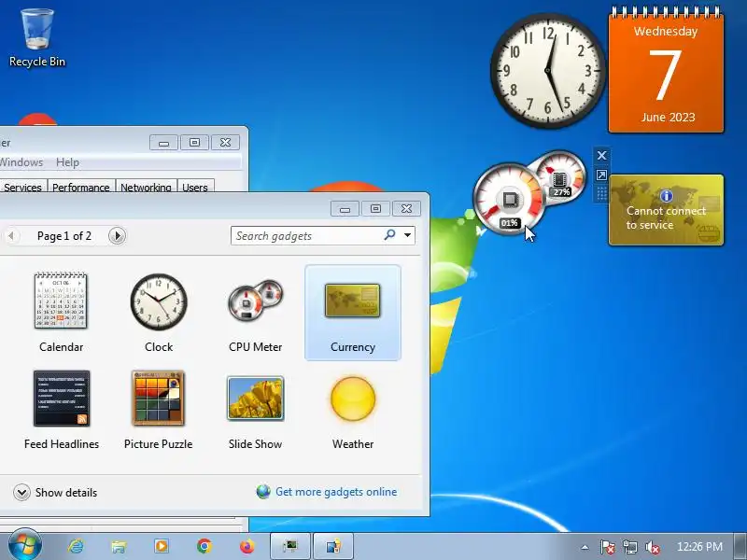The width and height of the screenshot is (747, 560).
Task: Launch Firefox from the taskbar
Action: pos(247,546)
